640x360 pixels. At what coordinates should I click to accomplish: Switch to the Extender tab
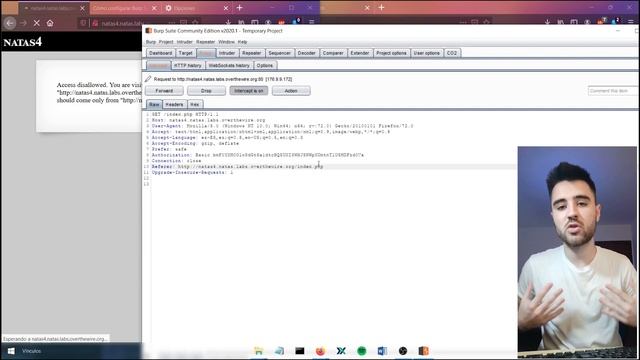[360, 53]
